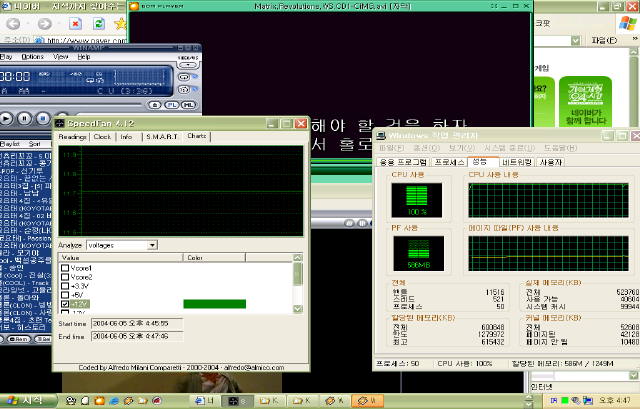Switch to the SpeedFan S.M.A.R.T. tab
The height and width of the screenshot is (409, 640).
(x=162, y=137)
